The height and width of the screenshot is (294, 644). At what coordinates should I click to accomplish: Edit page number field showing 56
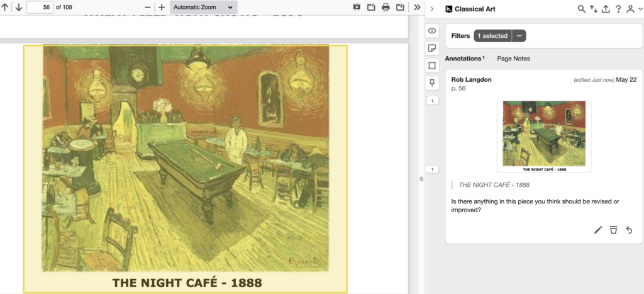40,8
